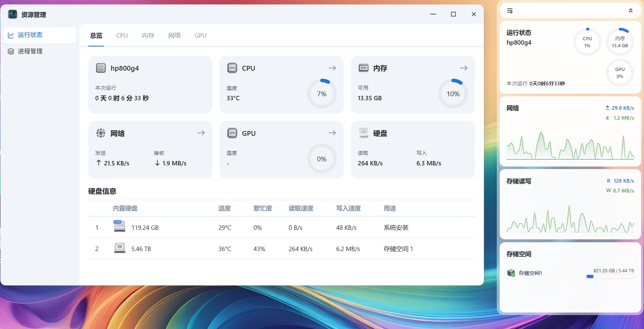Image resolution: width=644 pixels, height=329 pixels.
Task: Click the widget settings icon in the side panel
Action: 510,11
